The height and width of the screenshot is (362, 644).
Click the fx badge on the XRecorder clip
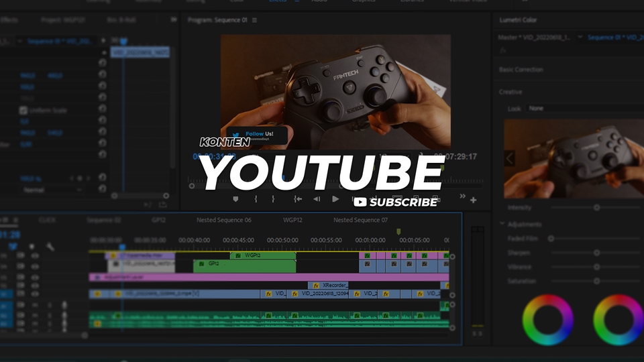[316, 286]
